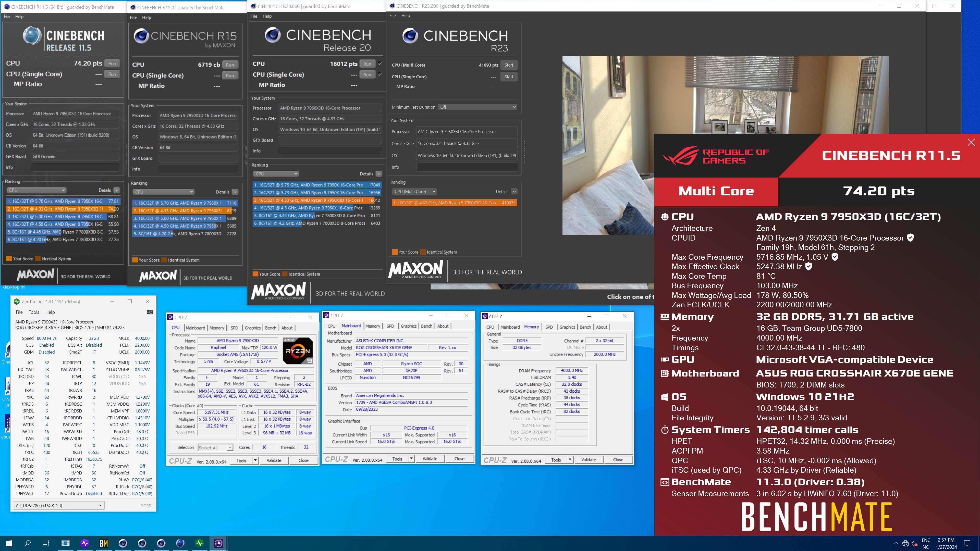
Task: Start the R23 CPU (Single Core) test
Action: [509, 77]
